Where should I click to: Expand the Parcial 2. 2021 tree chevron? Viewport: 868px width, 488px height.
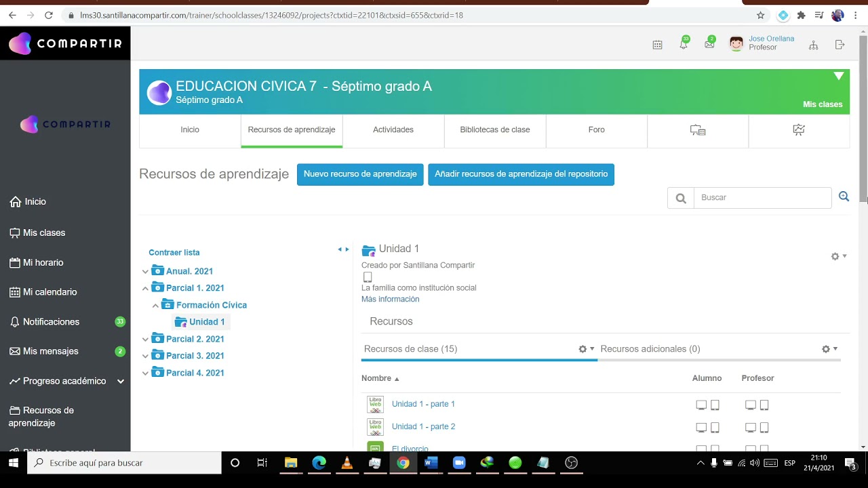[145, 340]
